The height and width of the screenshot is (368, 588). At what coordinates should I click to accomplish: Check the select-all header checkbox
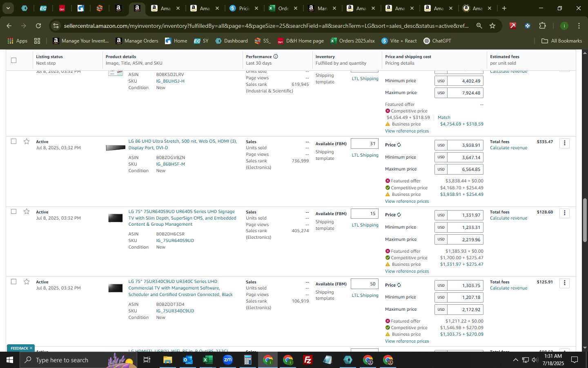point(13,60)
